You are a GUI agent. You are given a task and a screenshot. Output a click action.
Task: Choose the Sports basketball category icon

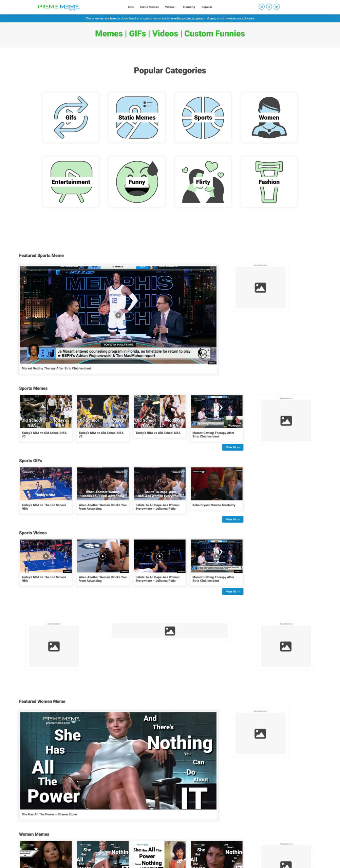click(x=203, y=117)
